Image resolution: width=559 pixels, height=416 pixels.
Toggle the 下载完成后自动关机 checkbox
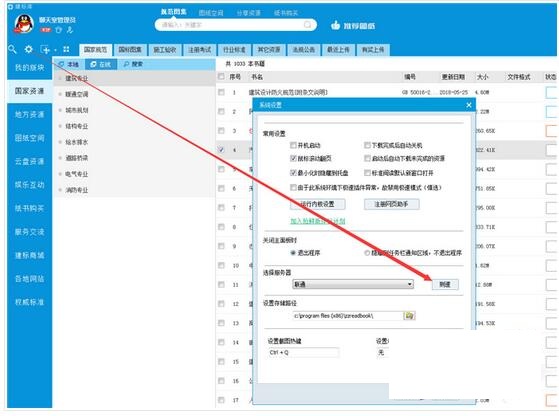[x=367, y=145]
